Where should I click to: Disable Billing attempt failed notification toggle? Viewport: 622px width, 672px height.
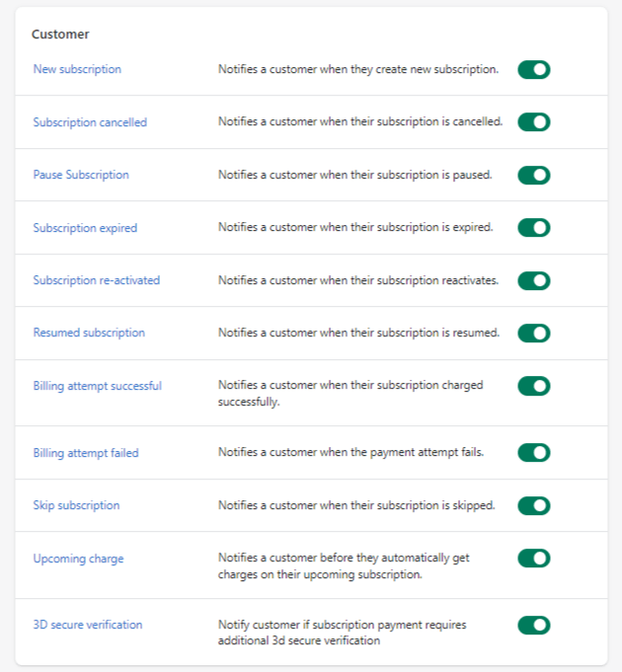tap(533, 453)
